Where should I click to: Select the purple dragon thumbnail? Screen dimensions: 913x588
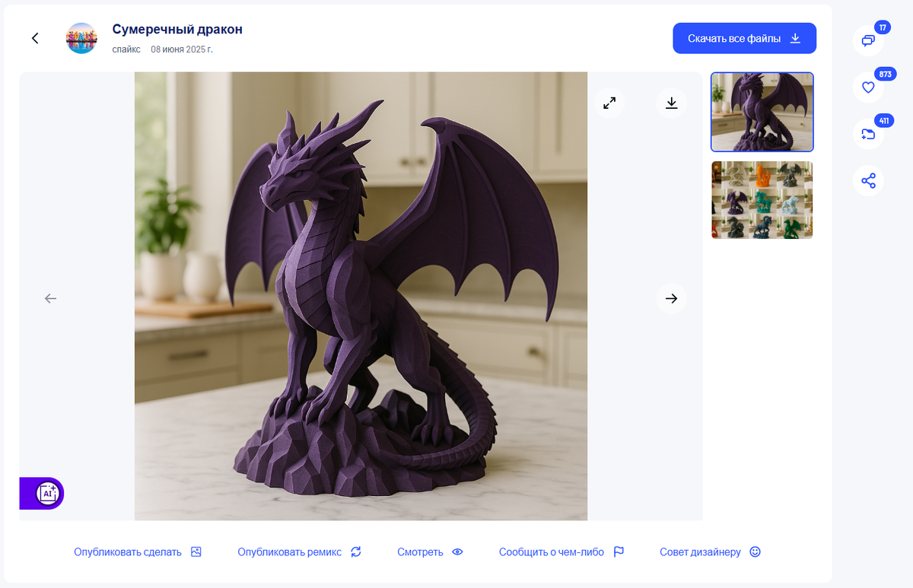[x=762, y=112]
